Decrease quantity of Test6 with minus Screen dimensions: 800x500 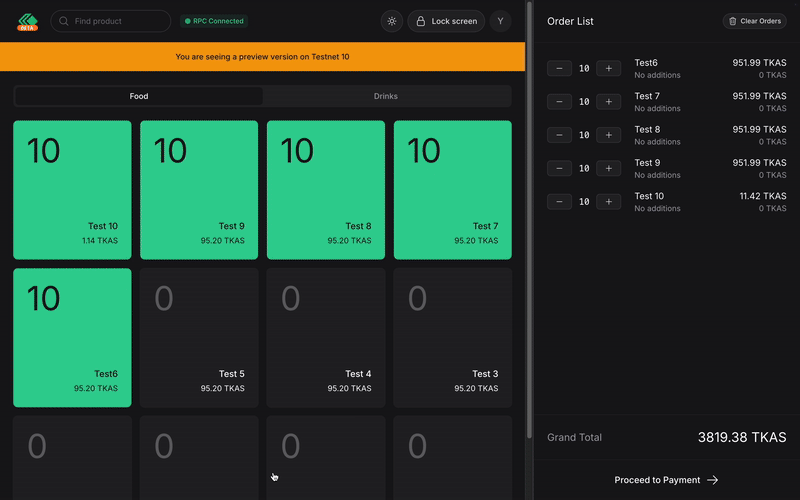tap(559, 68)
